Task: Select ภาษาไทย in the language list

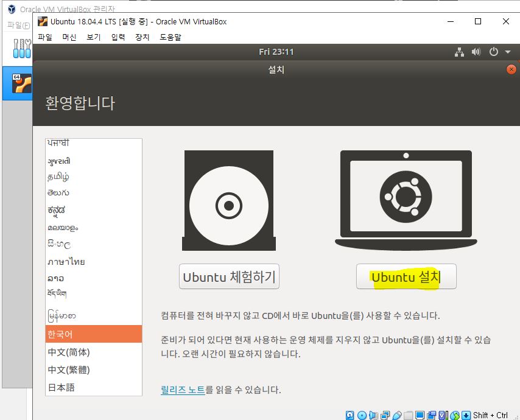Action: pos(94,262)
